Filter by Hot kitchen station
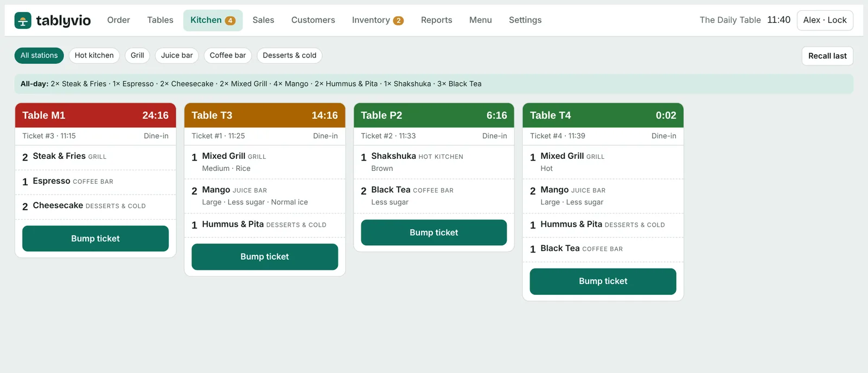Viewport: 868px width, 373px height. (94, 55)
